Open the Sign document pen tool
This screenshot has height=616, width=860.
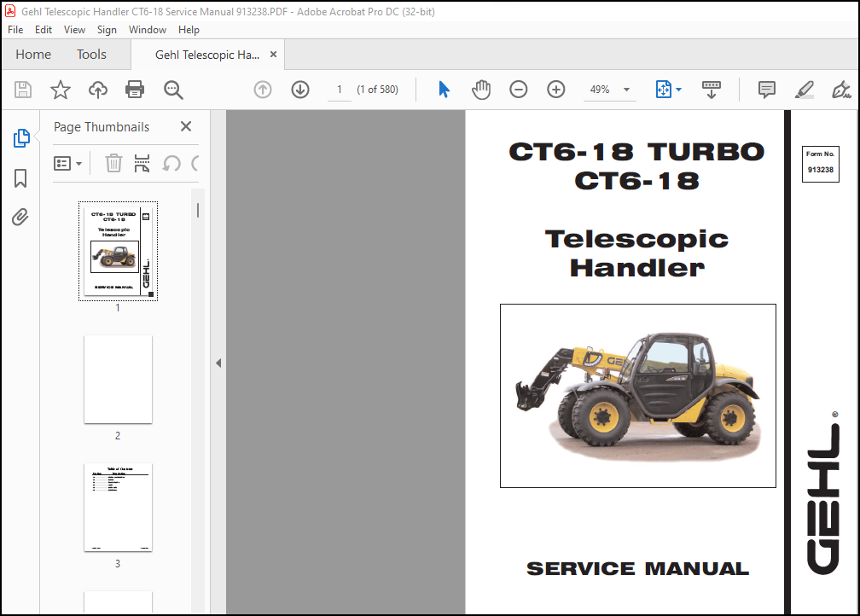click(x=841, y=90)
